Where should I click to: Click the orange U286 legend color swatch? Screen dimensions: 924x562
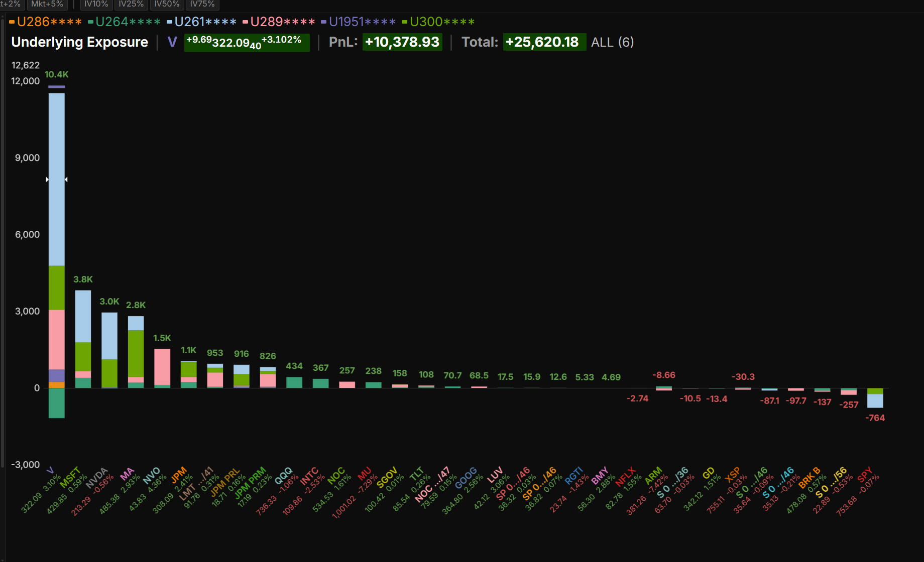pos(12,22)
